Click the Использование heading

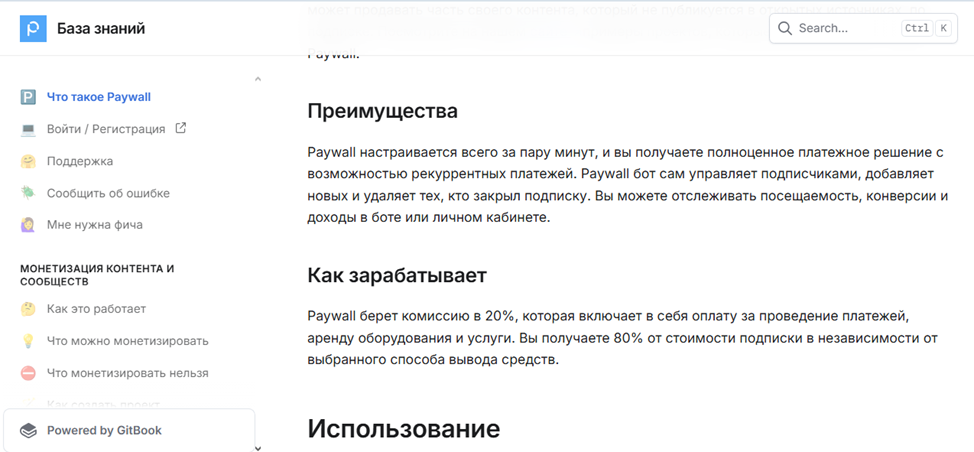coord(404,428)
